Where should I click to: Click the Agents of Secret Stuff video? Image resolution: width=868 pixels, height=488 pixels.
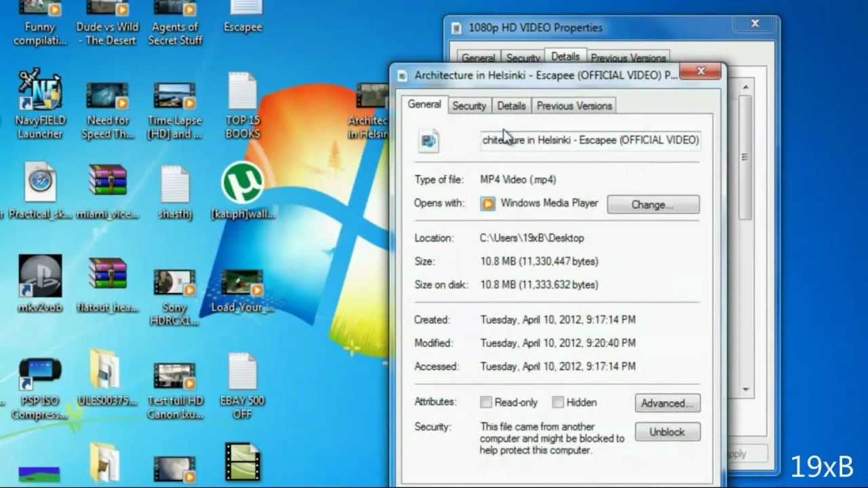coord(175,9)
